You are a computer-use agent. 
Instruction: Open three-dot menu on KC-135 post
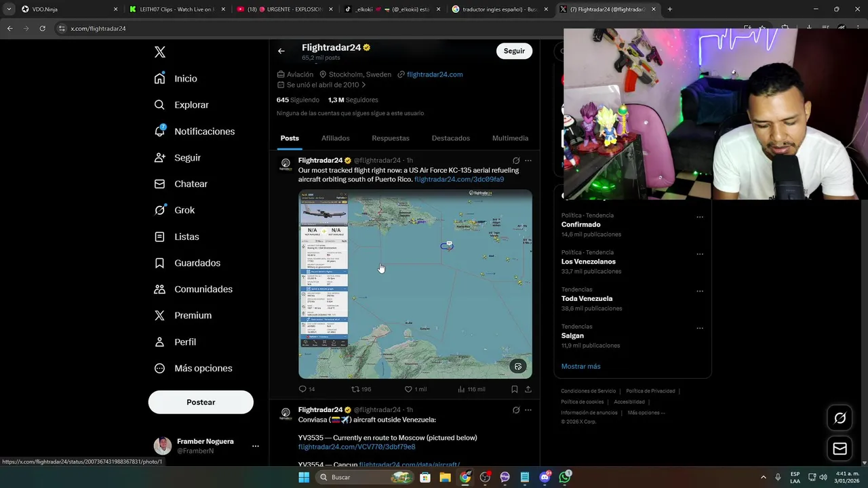click(x=528, y=161)
